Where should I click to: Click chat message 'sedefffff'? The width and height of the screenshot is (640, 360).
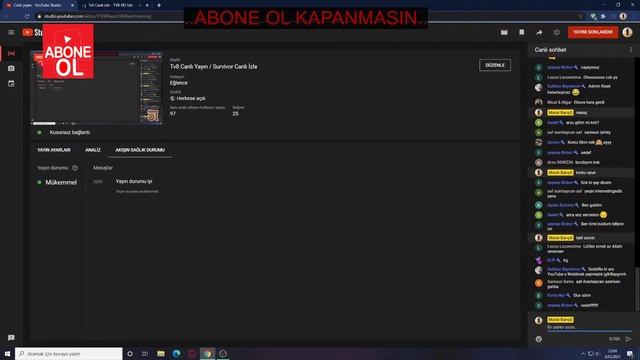pos(589,305)
